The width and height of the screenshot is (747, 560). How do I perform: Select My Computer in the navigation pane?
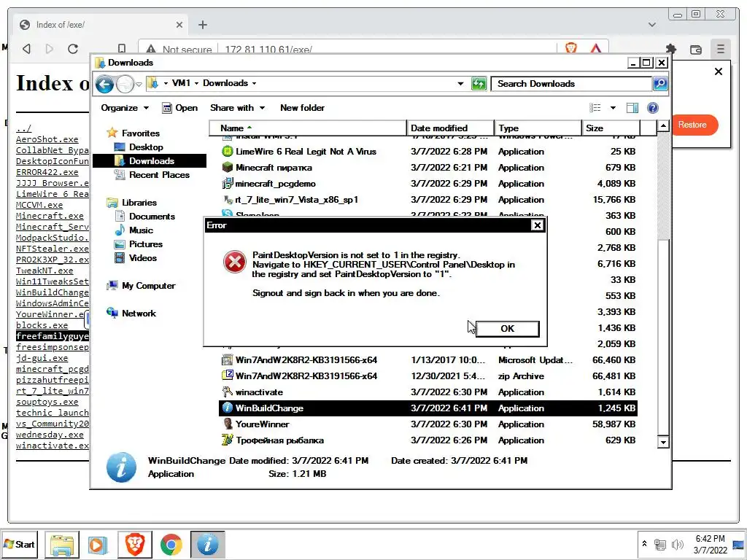(142, 286)
